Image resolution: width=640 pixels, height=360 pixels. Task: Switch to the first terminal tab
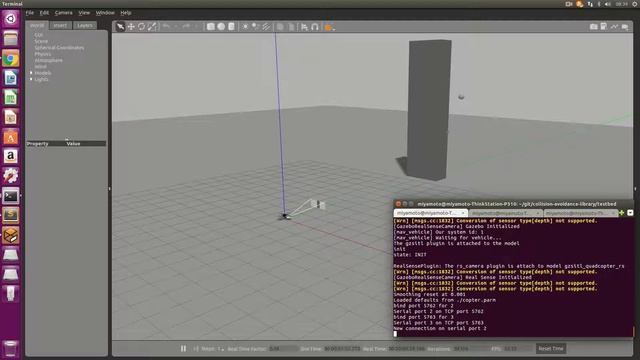tap(431, 213)
